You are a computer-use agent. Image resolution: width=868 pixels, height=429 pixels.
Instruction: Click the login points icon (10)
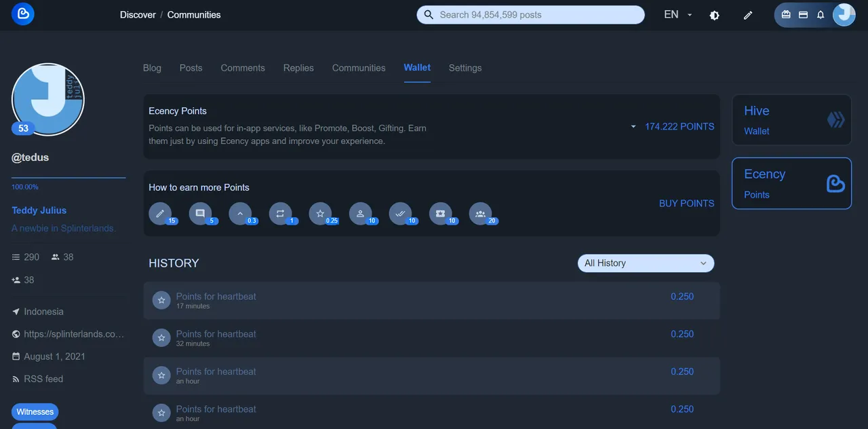click(x=360, y=213)
